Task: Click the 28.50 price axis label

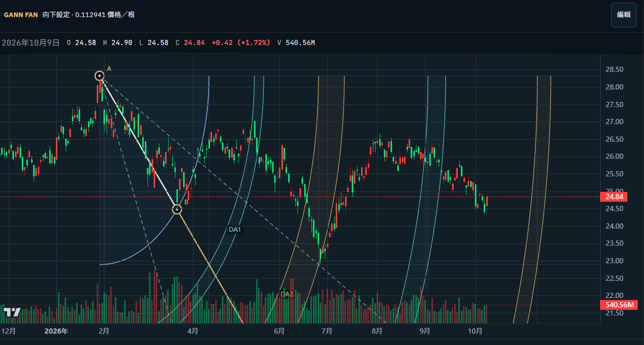Action: click(613, 69)
